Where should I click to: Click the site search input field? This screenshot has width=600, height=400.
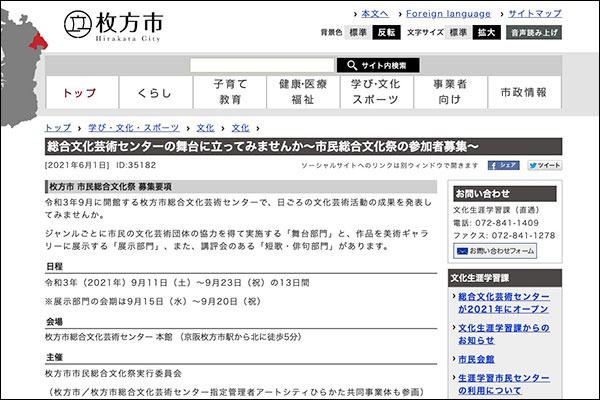click(x=262, y=65)
